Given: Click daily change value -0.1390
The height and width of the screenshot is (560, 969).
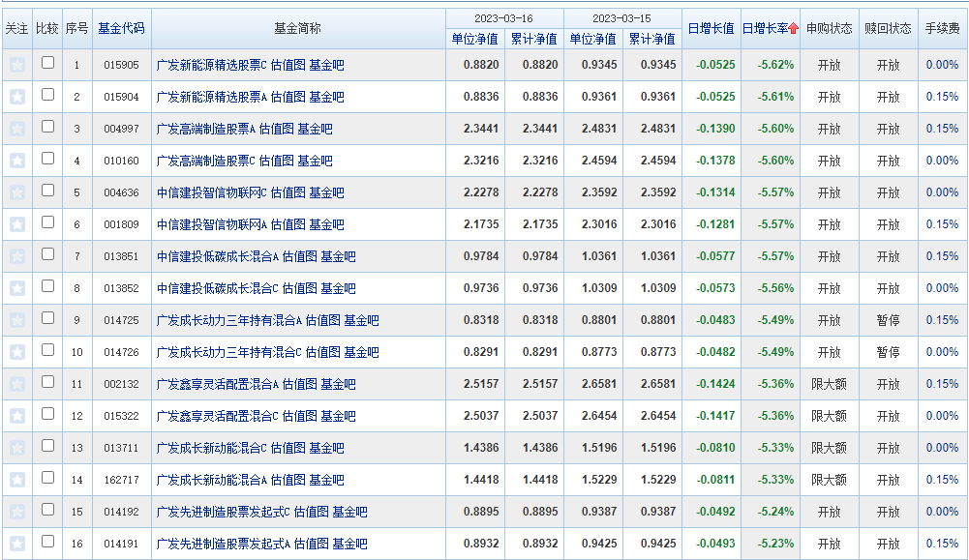Looking at the screenshot, I should tap(715, 129).
